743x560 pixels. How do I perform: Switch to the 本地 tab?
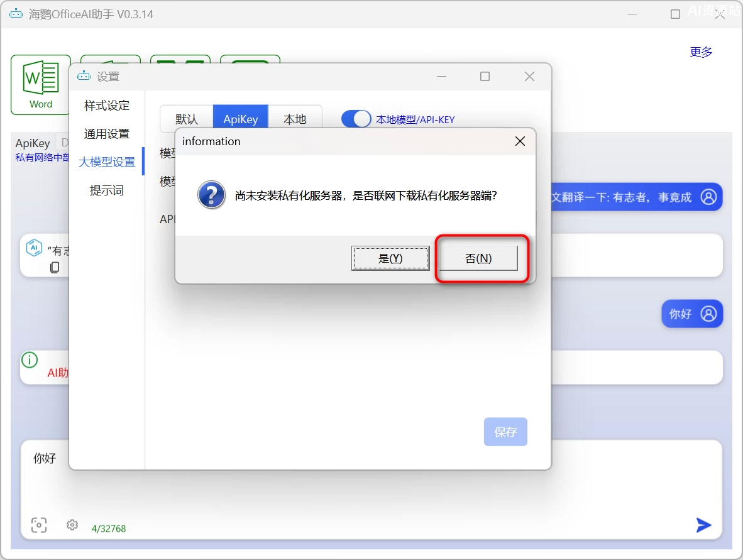pyautogui.click(x=295, y=118)
